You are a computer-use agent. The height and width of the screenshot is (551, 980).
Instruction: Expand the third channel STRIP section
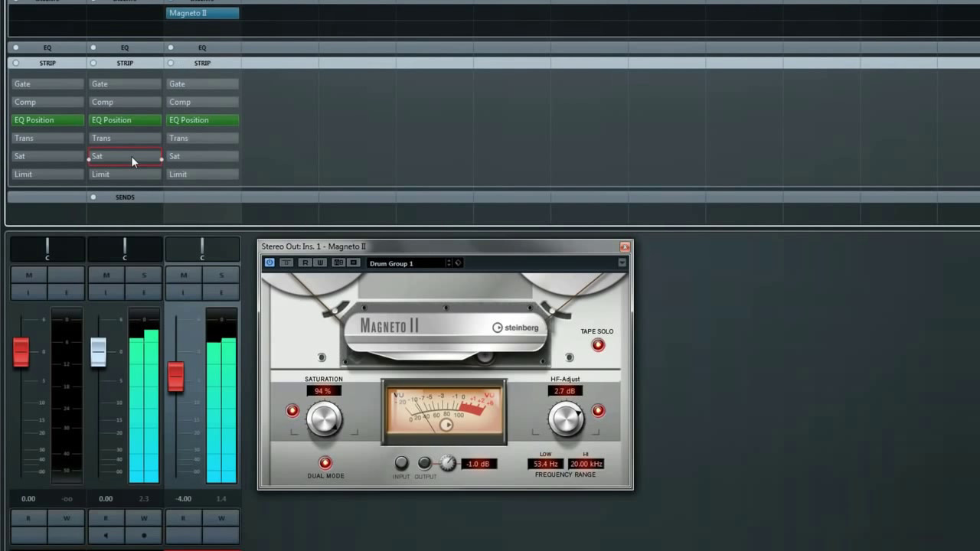point(202,63)
